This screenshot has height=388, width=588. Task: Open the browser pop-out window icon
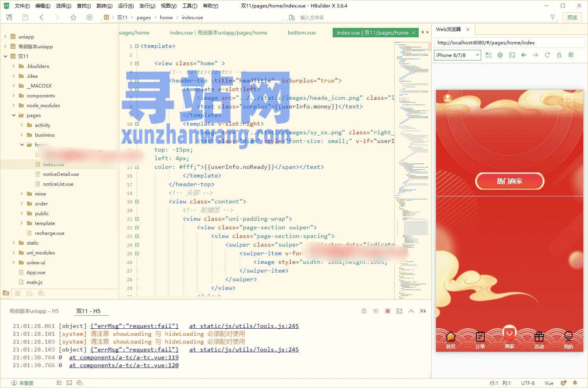click(x=488, y=55)
